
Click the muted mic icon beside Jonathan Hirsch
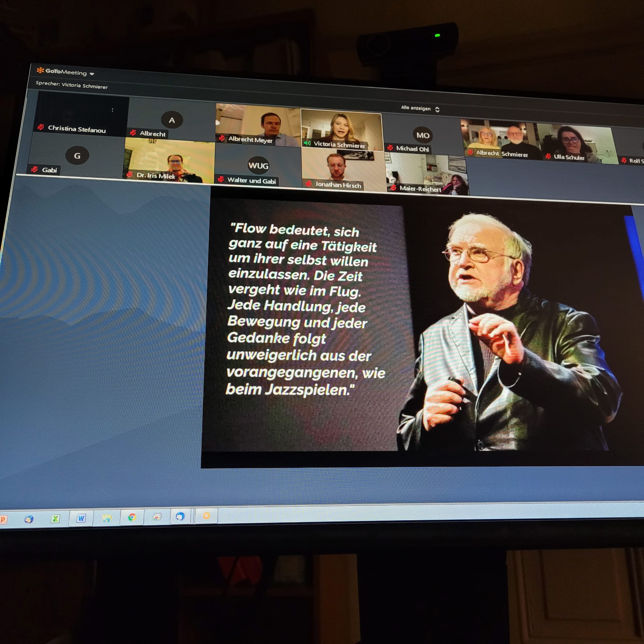click(x=309, y=183)
